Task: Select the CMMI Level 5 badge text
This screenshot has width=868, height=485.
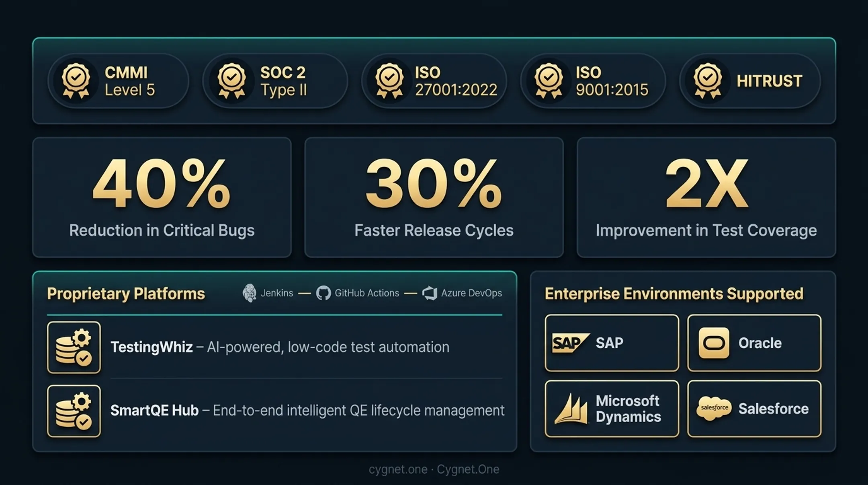Action: click(130, 81)
